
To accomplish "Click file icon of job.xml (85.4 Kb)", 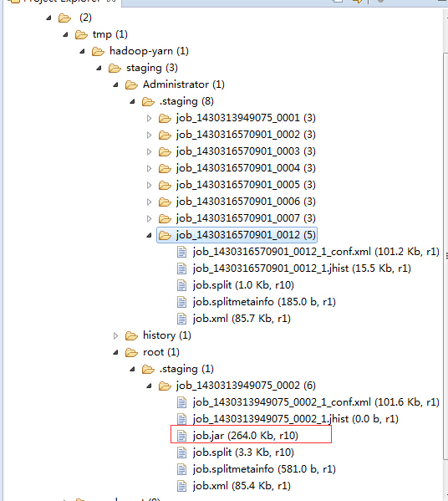I will [x=181, y=486].
